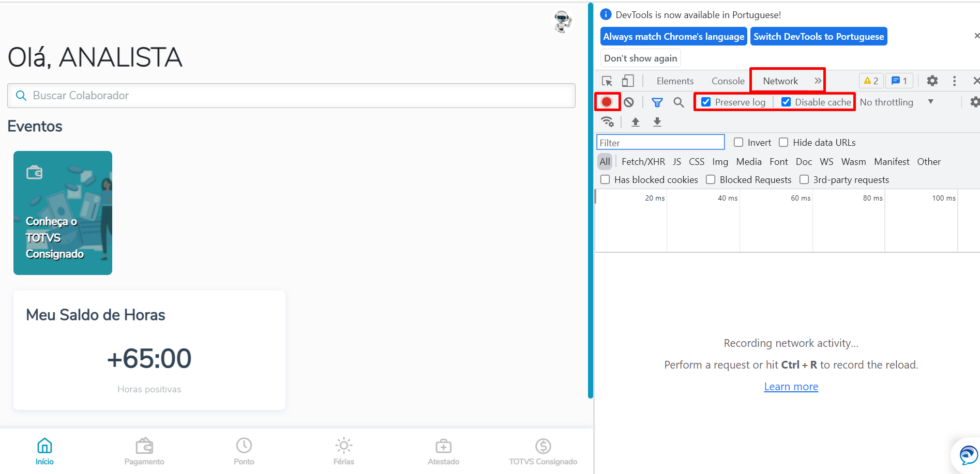Open the Início home tab
This screenshot has height=474, width=980.
pos(44,451)
